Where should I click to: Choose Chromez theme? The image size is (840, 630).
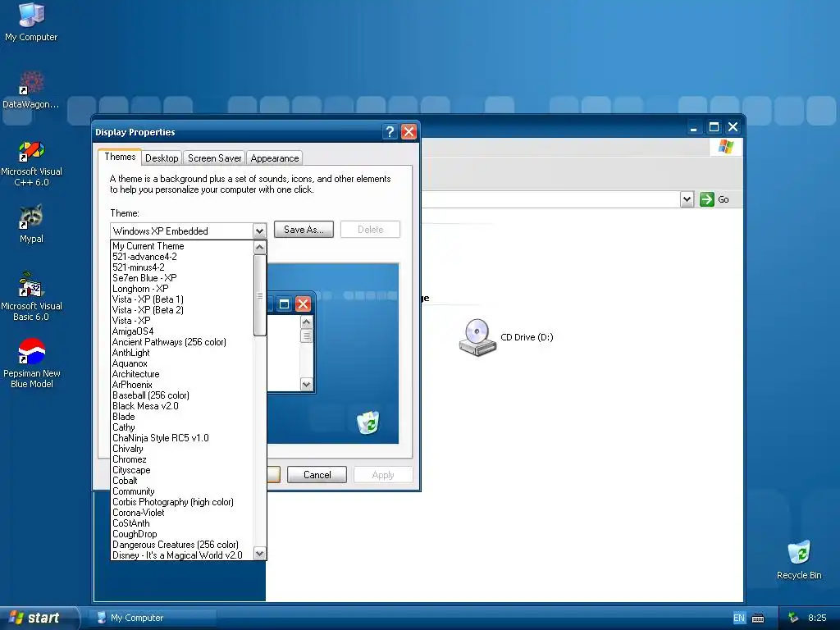[182, 459]
